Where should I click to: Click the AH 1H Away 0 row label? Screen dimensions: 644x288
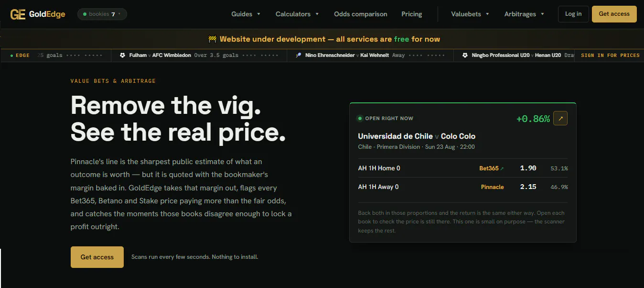coord(378,187)
